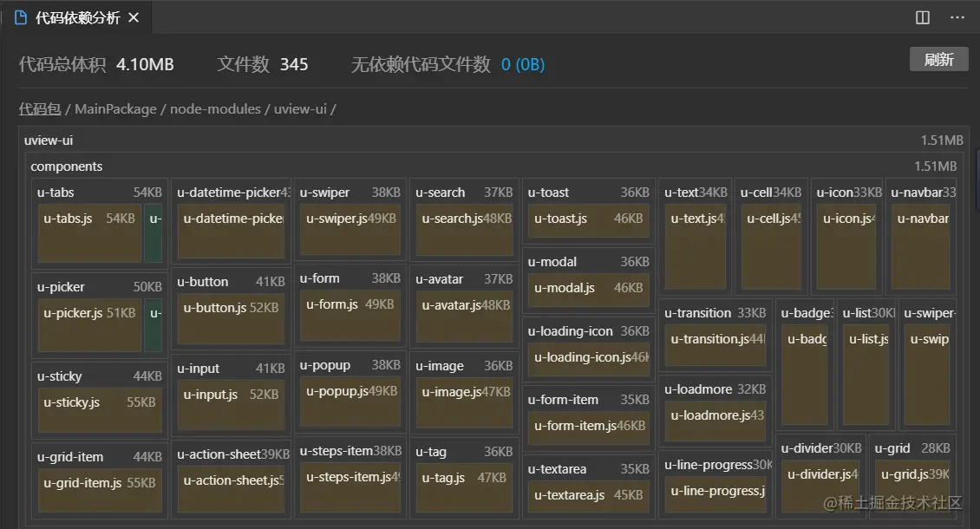
Task: Open the u-toast.js 46KB block
Action: pos(589,221)
